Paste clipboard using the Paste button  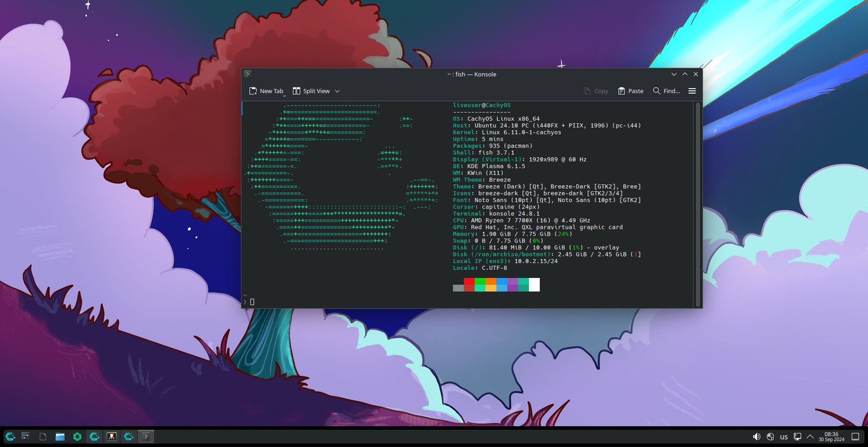point(631,91)
